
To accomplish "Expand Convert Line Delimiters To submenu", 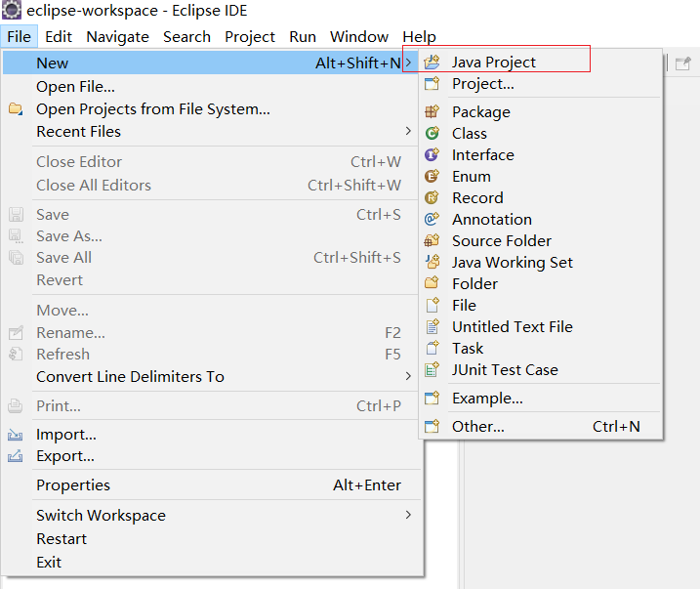I will [408, 376].
